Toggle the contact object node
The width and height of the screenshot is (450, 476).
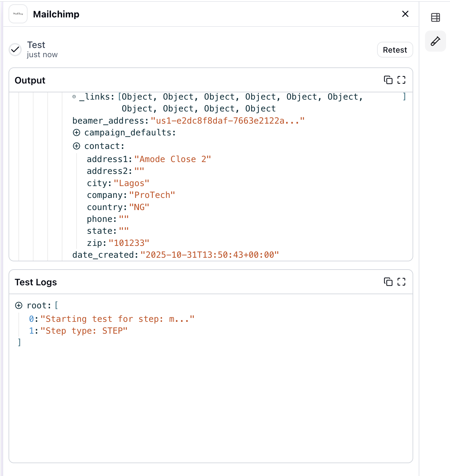point(77,146)
